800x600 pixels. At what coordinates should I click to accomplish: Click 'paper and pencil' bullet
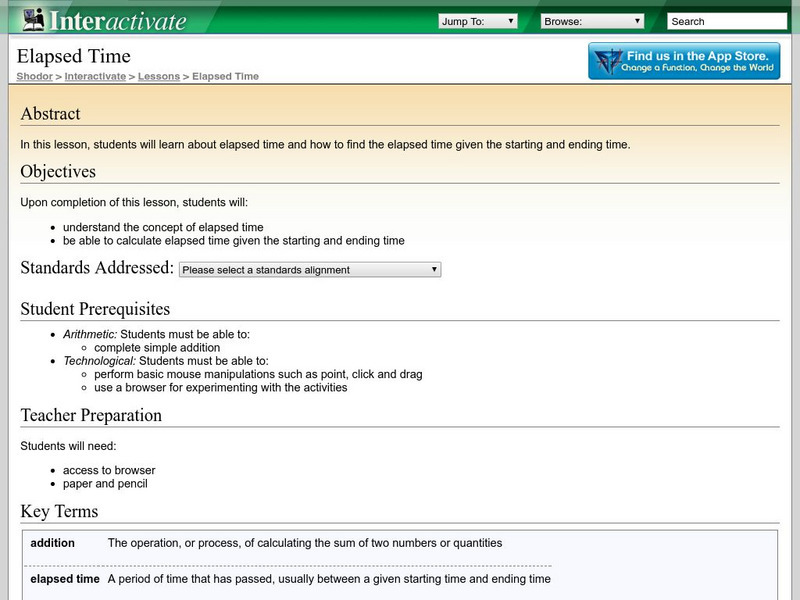[105, 484]
